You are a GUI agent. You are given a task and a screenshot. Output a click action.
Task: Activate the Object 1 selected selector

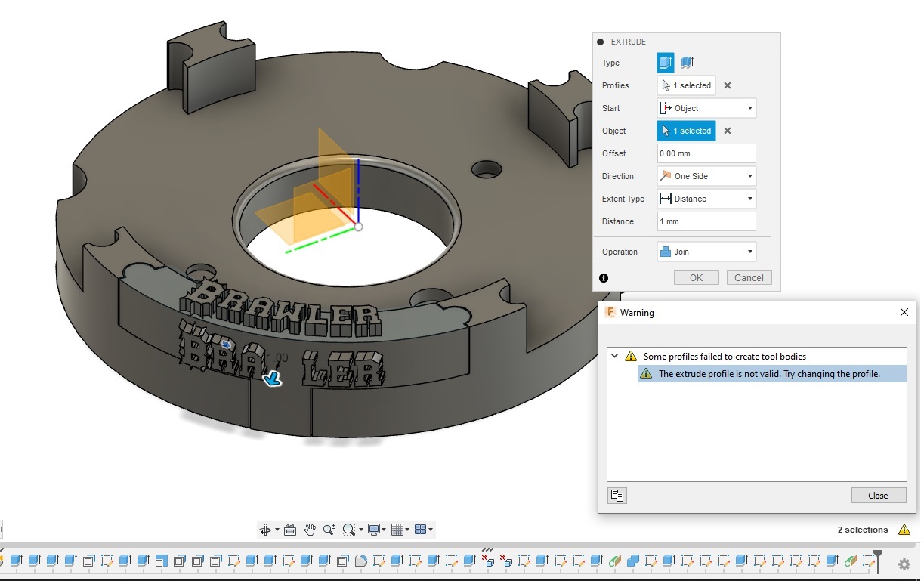(x=686, y=131)
